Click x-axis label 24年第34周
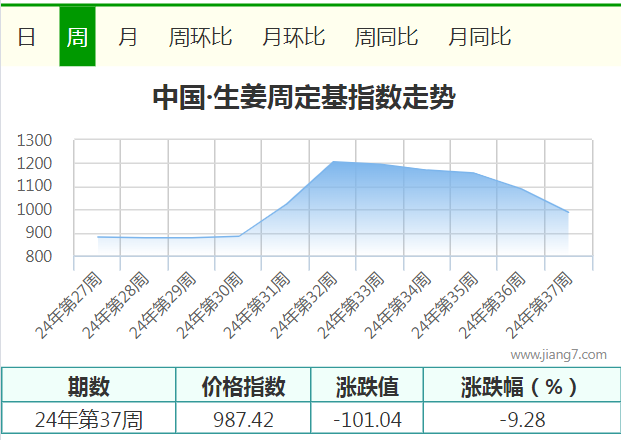Image resolution: width=621 pixels, height=440 pixels. [398, 306]
